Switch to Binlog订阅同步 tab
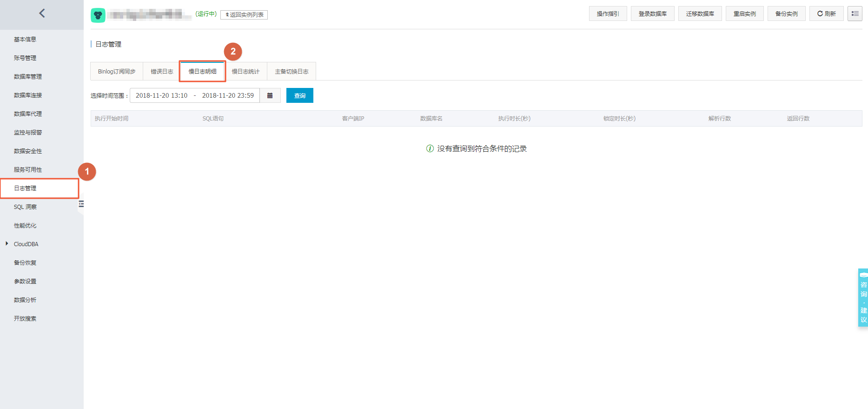 click(x=117, y=71)
